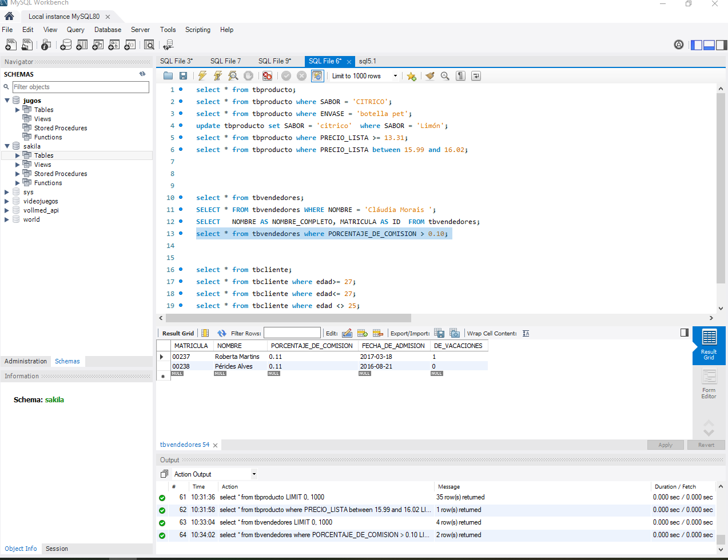Beautify the SQL script

tap(429, 75)
